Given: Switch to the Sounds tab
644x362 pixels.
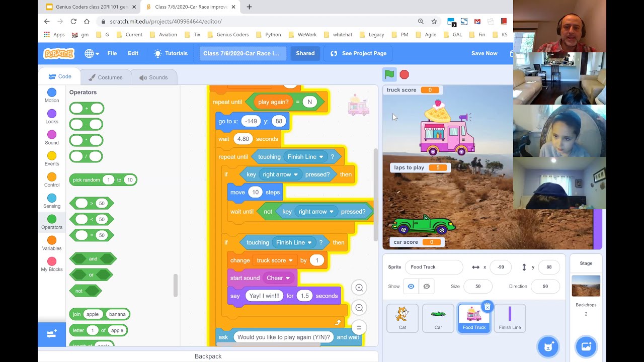Looking at the screenshot, I should pyautogui.click(x=153, y=77).
